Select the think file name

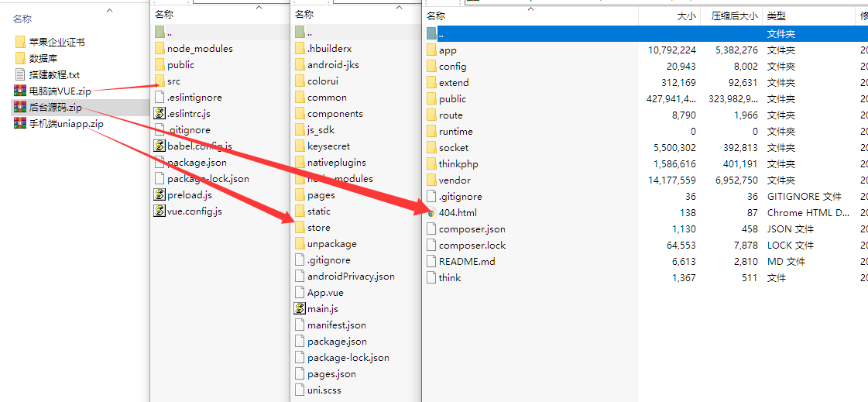coord(450,277)
